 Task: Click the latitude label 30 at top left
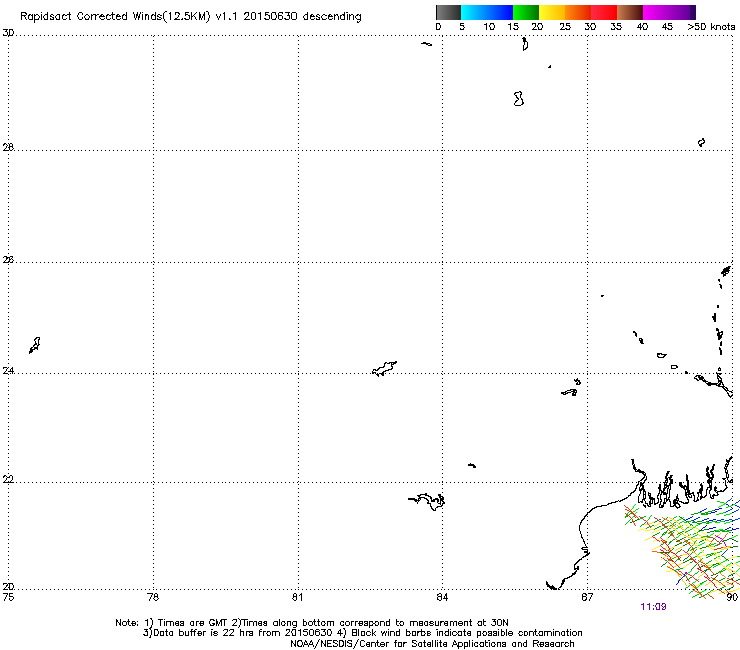(8, 33)
